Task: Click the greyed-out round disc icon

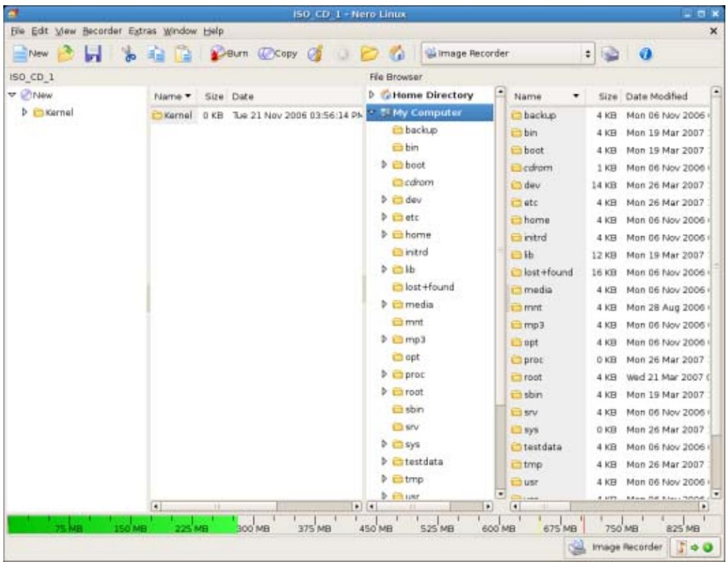Action: (x=342, y=54)
